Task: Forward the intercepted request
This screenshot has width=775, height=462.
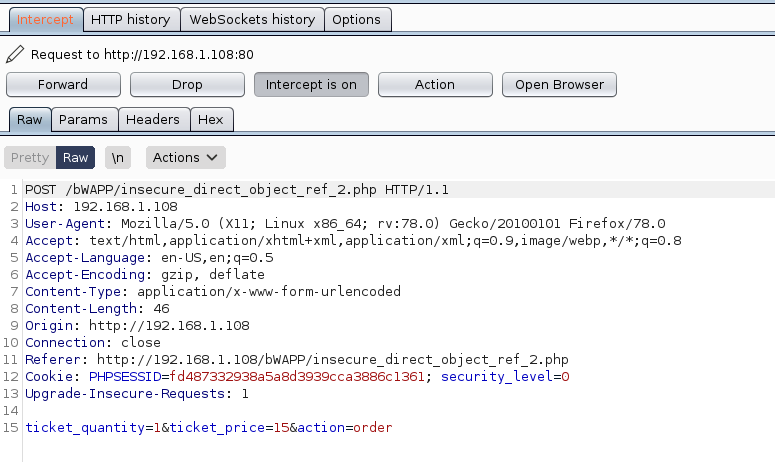Action: 63,85
